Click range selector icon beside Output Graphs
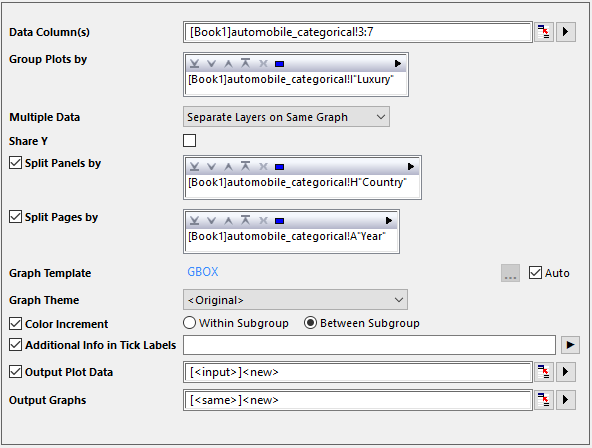The image size is (592, 448). [x=544, y=400]
